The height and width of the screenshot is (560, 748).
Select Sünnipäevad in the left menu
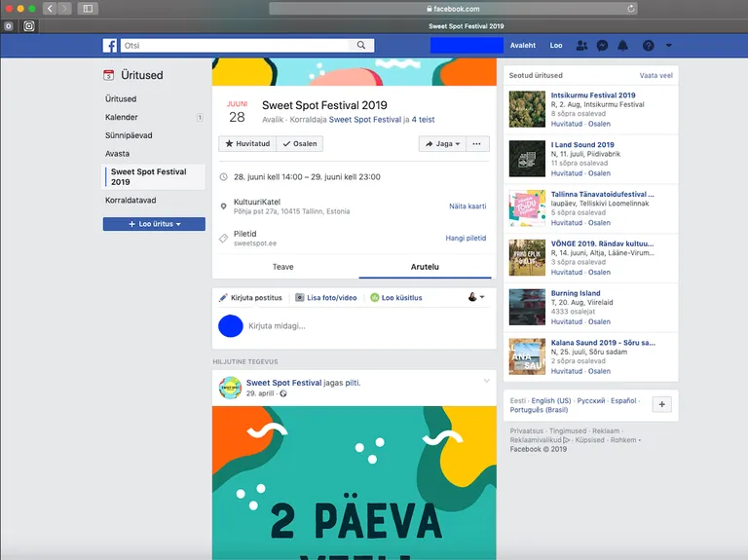[129, 135]
